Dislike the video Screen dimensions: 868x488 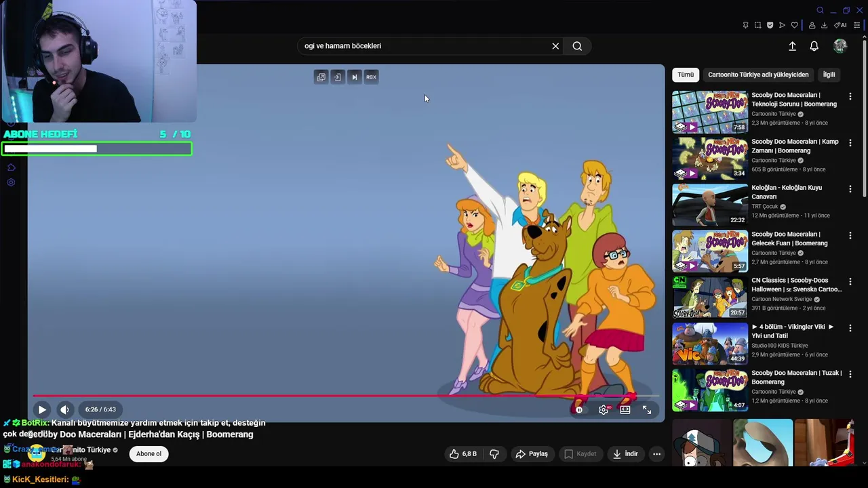(494, 454)
